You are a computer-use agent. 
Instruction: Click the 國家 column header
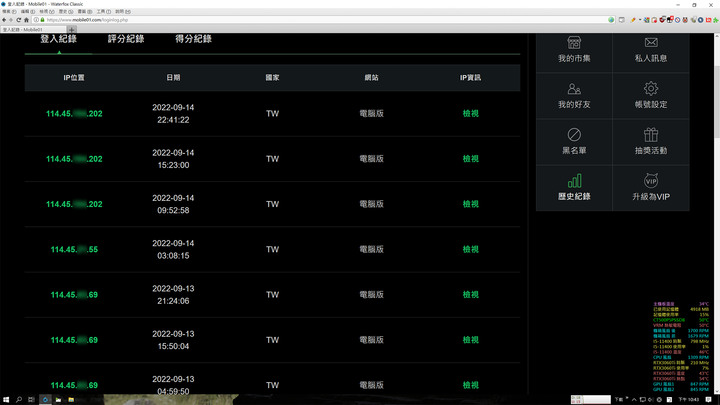(272, 78)
